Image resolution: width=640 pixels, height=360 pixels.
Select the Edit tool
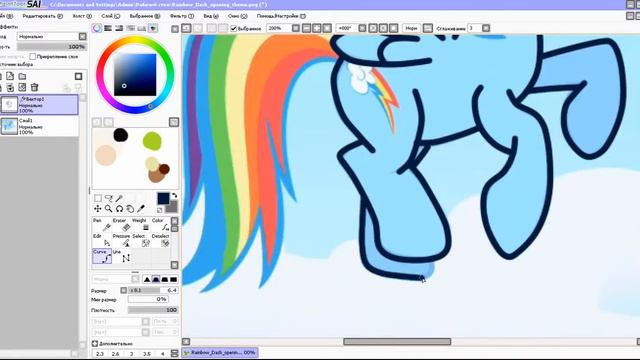click(x=102, y=240)
